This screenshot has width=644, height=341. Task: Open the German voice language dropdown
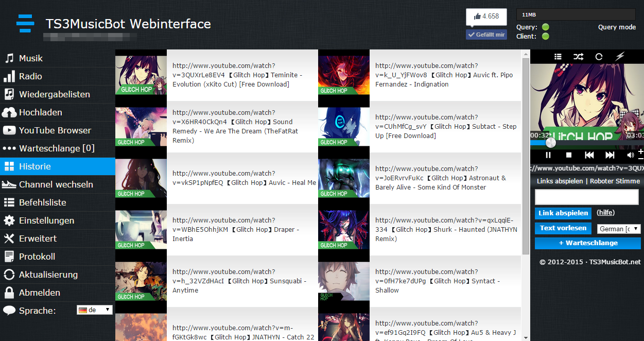619,229
